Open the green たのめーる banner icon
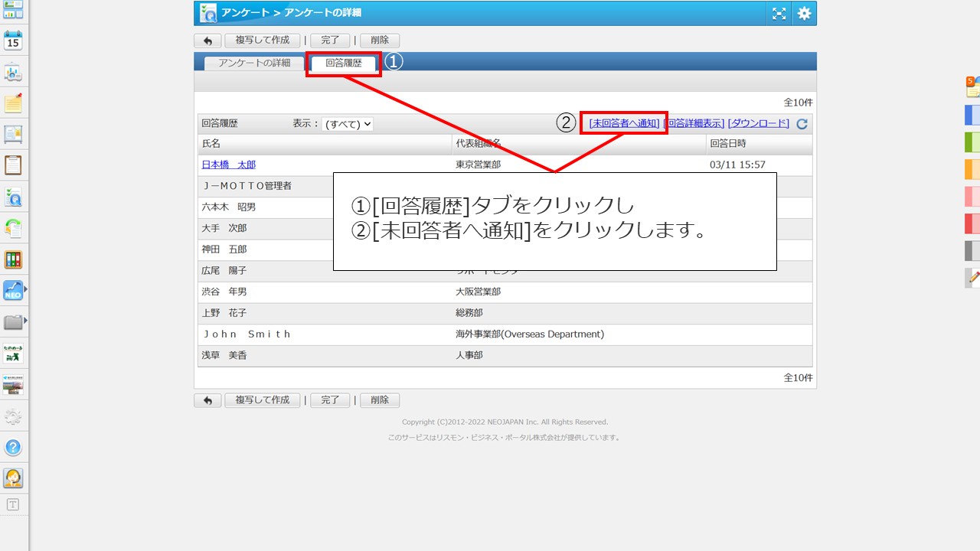980x551 pixels. coord(13,354)
